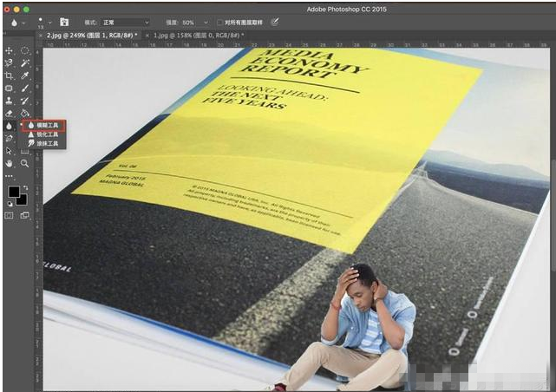Toggle Quick Mask mode

click(x=9, y=215)
